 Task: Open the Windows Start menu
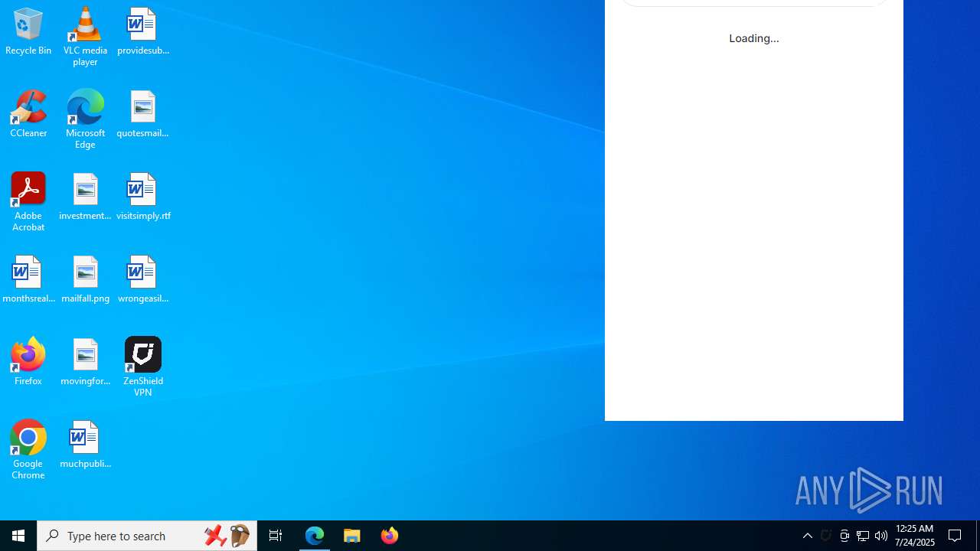[18, 536]
